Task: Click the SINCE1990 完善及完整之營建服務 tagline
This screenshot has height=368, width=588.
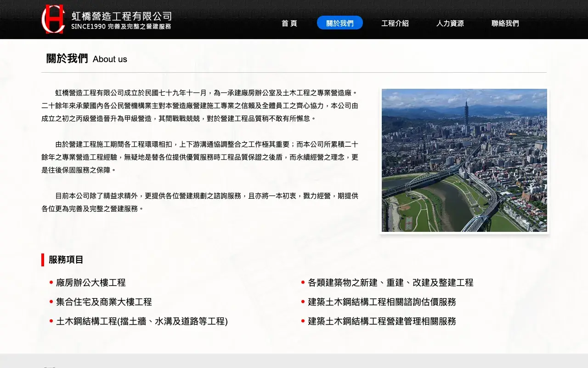Action: (x=121, y=27)
